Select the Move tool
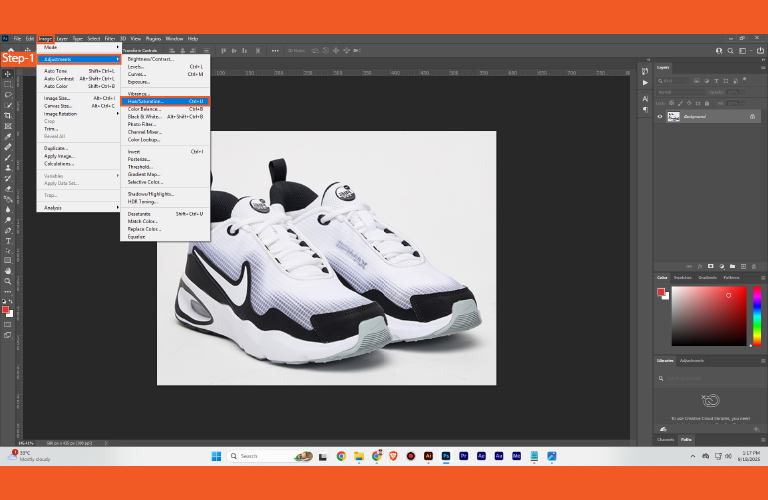The width and height of the screenshot is (768, 500). tap(8, 74)
